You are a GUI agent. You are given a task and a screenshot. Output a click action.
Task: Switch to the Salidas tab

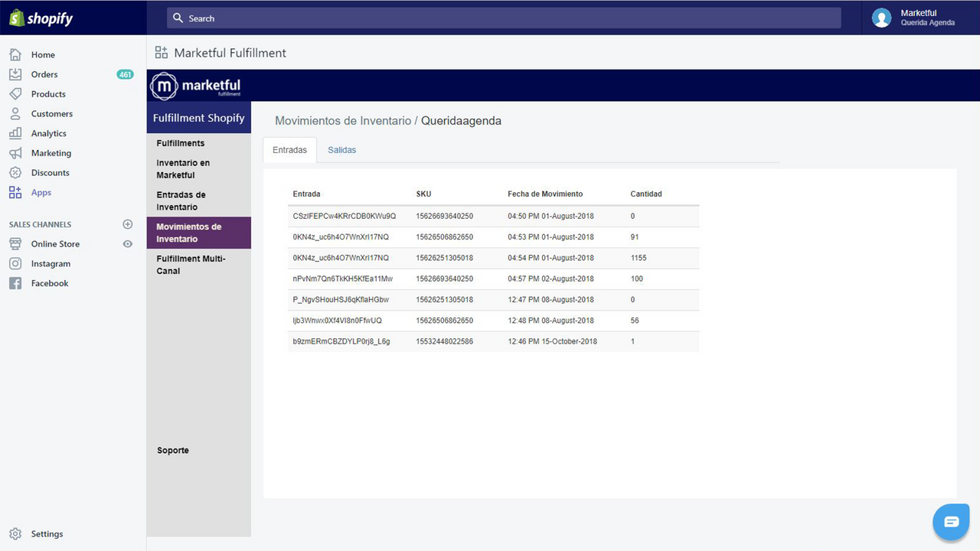(x=341, y=149)
